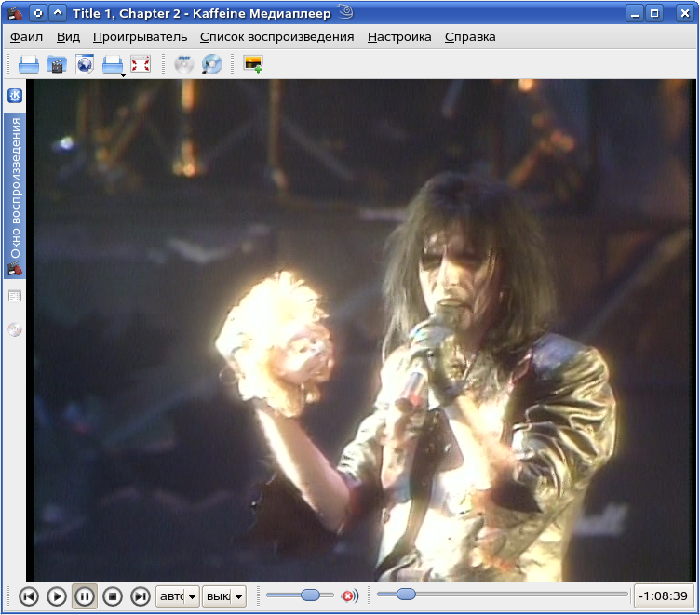Toggle the mute speaker icon
This screenshot has height=615, width=700.
(x=349, y=595)
